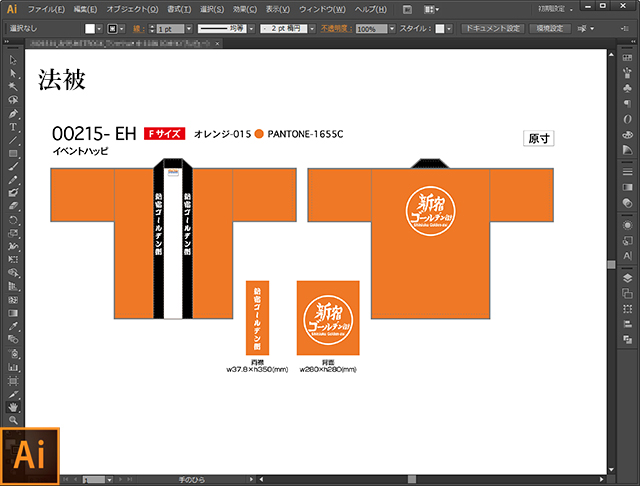Click the Arrange Documents icon
Screen dimensions: 640x486
(433, 9)
